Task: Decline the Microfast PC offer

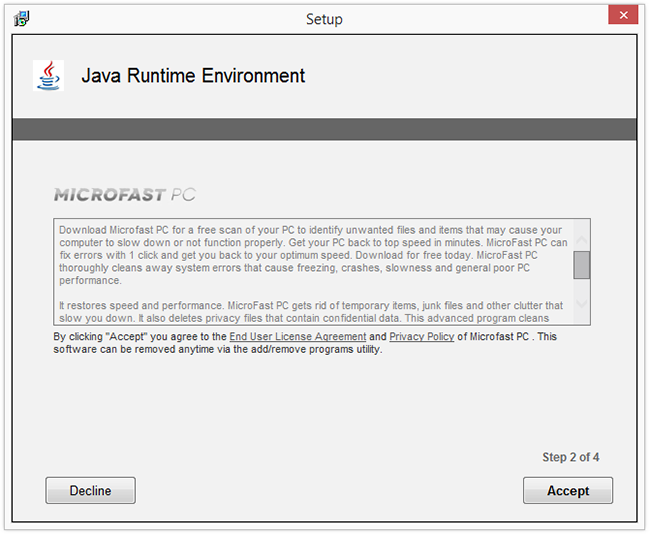Action: pos(90,491)
